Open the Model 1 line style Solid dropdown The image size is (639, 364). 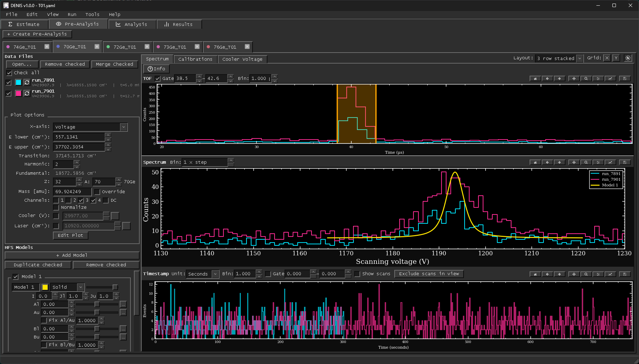[x=67, y=287]
